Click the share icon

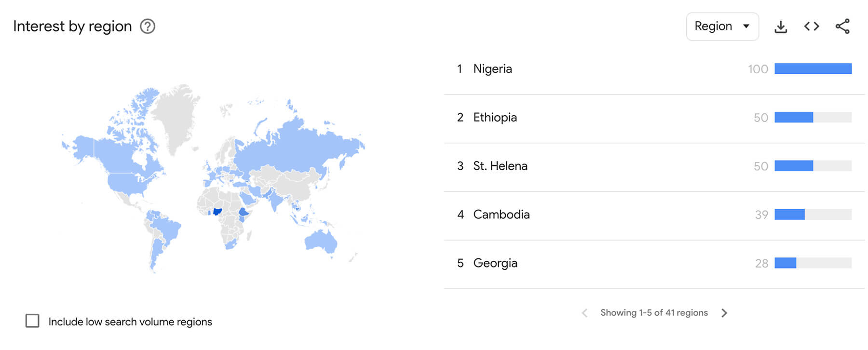842,27
